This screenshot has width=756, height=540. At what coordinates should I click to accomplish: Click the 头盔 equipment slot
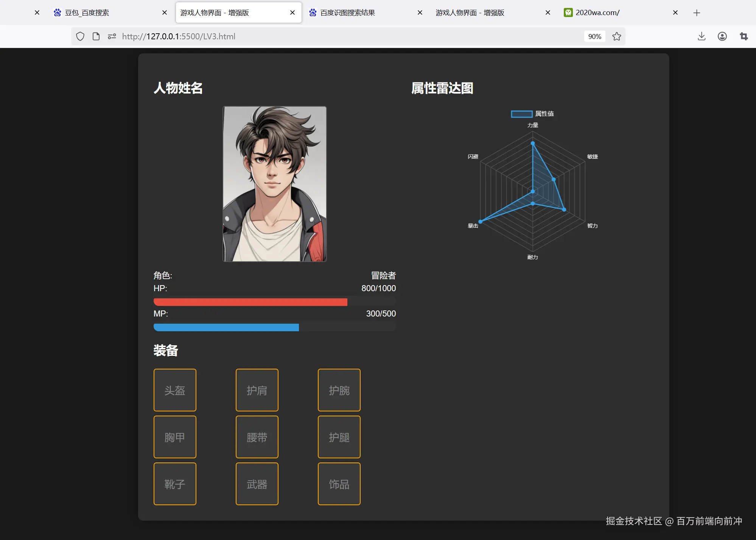(175, 390)
